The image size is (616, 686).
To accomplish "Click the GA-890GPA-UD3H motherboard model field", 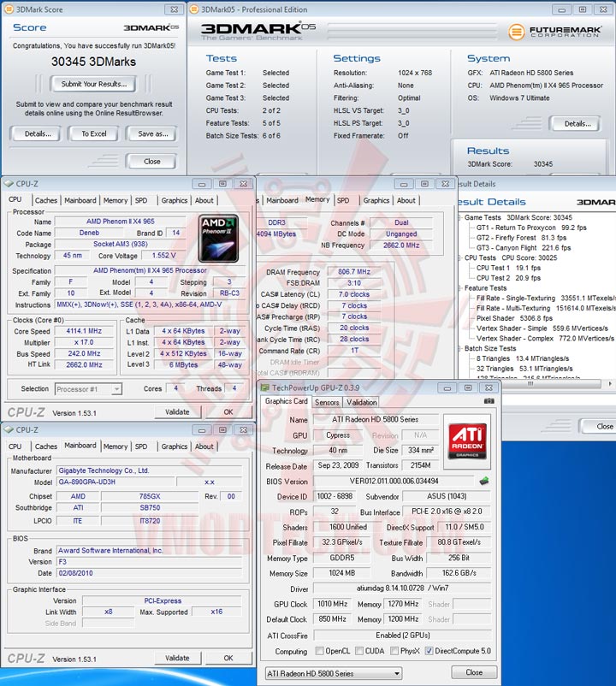I will [x=116, y=482].
